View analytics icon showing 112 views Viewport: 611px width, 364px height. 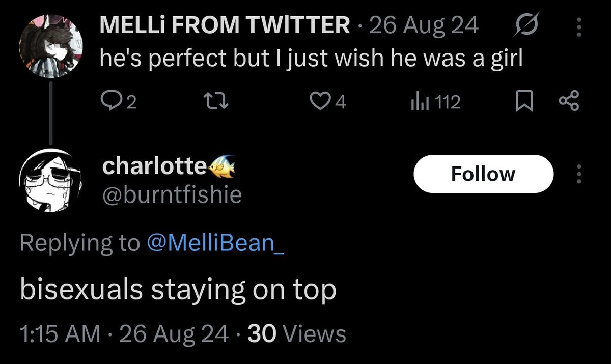(418, 103)
